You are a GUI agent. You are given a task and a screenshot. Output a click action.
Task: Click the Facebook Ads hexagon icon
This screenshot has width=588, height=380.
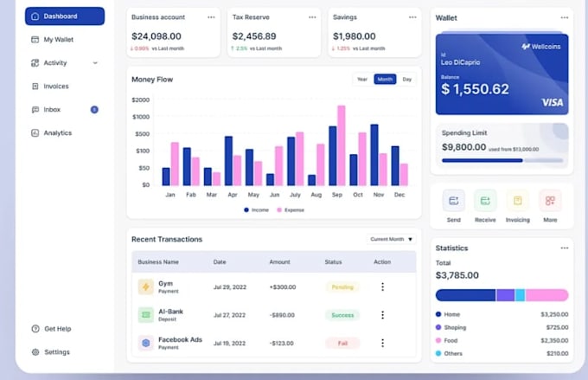[146, 343]
